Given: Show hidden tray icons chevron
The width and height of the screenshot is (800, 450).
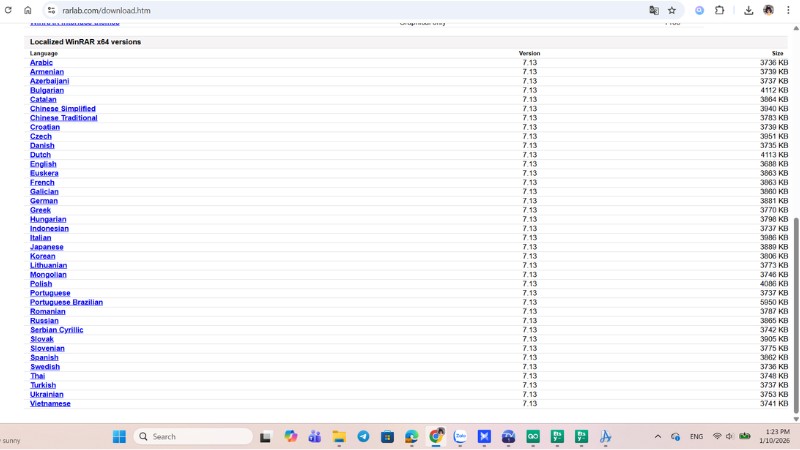Looking at the screenshot, I should point(658,437).
